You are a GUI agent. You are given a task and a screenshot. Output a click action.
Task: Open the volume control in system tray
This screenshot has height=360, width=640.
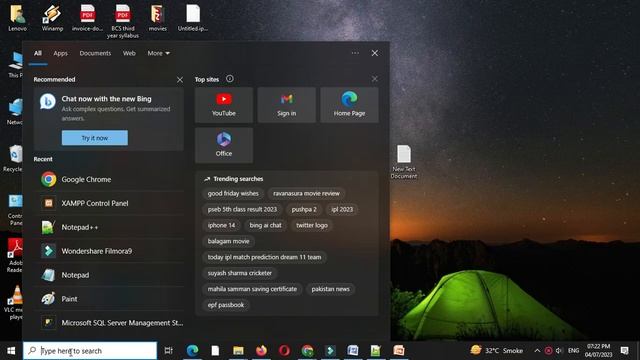[x=559, y=351]
